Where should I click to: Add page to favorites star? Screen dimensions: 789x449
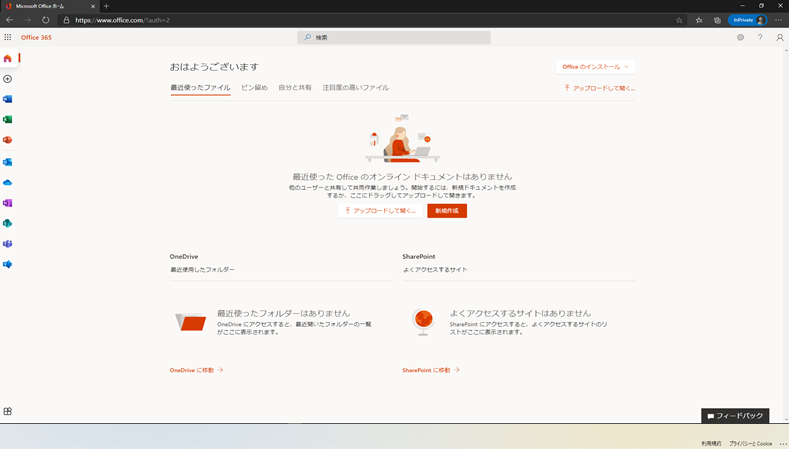click(679, 20)
